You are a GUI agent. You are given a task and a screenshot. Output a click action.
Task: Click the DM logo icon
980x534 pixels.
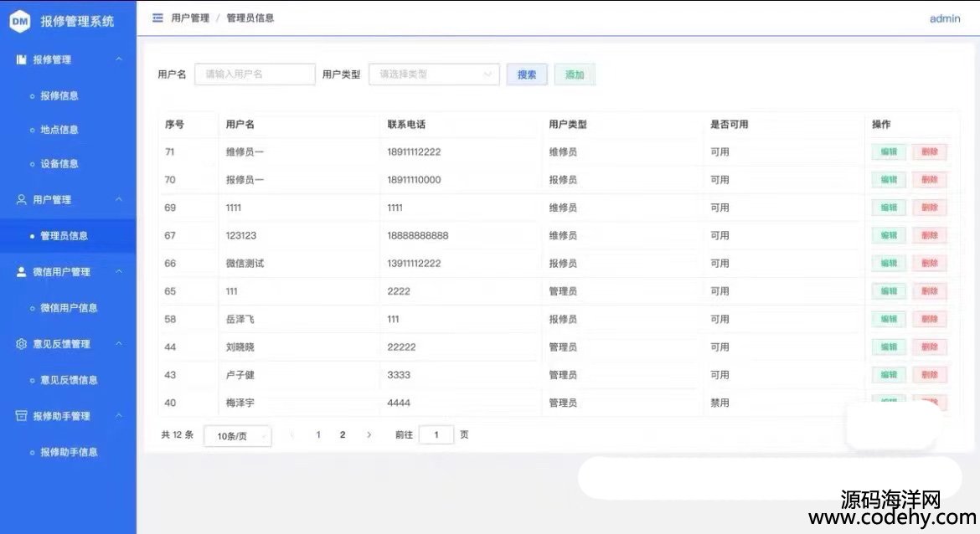tap(20, 21)
